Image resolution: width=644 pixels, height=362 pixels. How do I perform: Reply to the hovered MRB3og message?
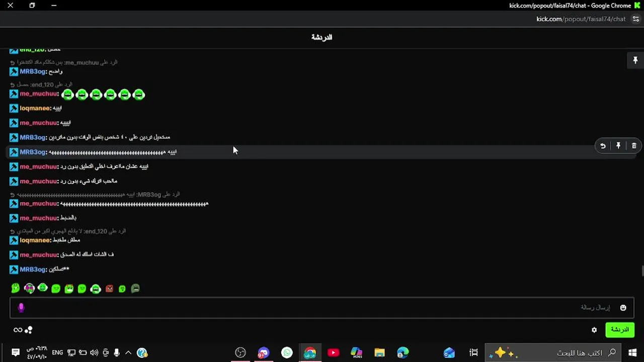pyautogui.click(x=603, y=146)
